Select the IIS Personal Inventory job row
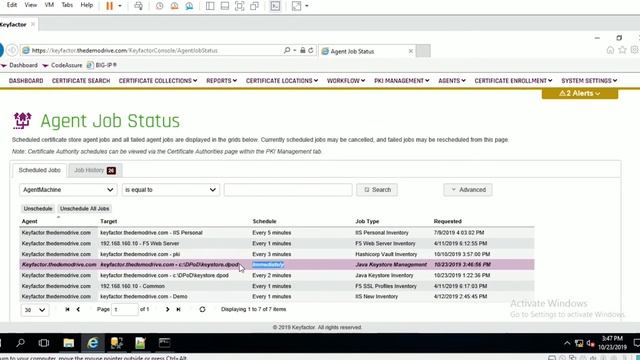 (x=277, y=233)
